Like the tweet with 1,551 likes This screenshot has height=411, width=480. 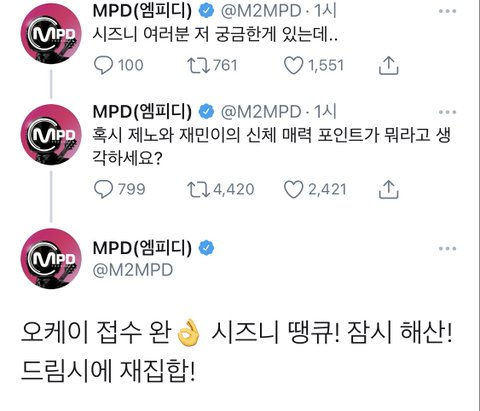click(x=293, y=65)
